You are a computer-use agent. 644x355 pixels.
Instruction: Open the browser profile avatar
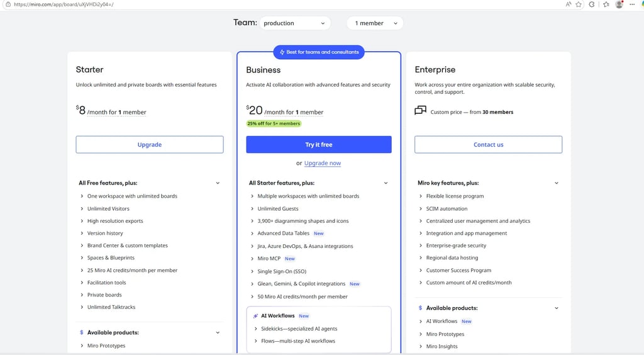point(619,4)
